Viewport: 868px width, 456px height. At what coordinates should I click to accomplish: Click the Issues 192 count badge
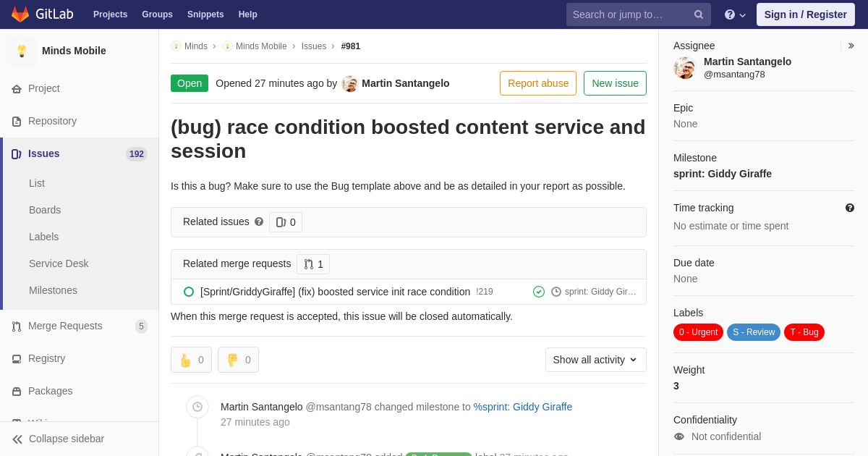click(x=137, y=154)
